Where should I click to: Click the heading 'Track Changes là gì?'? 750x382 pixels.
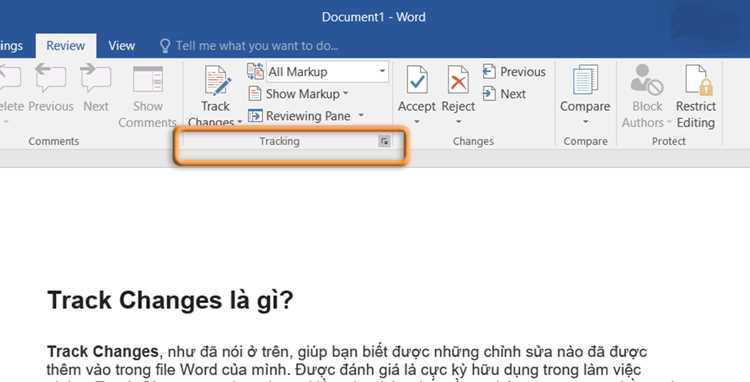tap(170, 301)
